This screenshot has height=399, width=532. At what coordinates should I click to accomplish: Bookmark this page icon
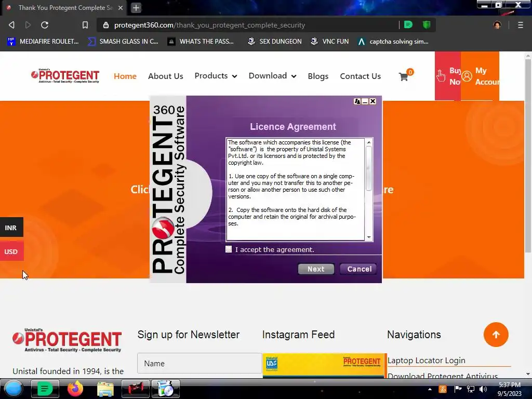point(85,25)
